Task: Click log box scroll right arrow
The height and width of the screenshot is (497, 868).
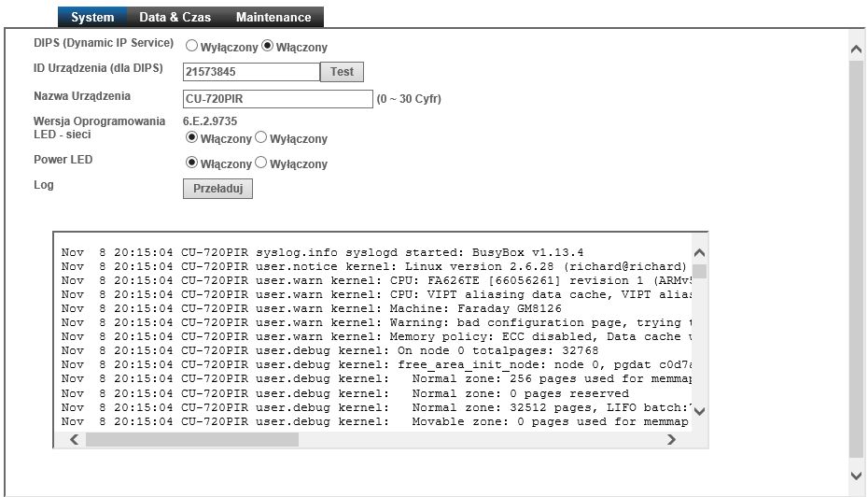Action: 671,439
